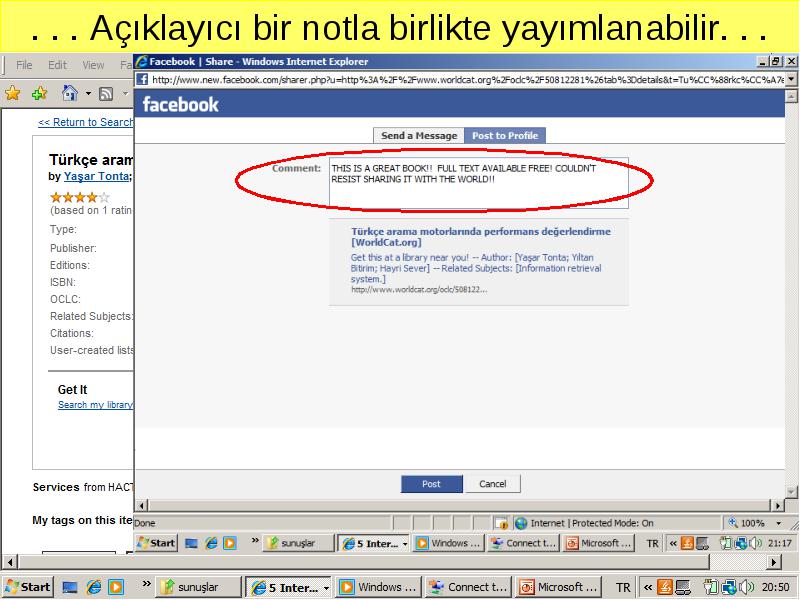Click inside the Comment text box
This screenshot has height=600, width=800.
tap(479, 183)
